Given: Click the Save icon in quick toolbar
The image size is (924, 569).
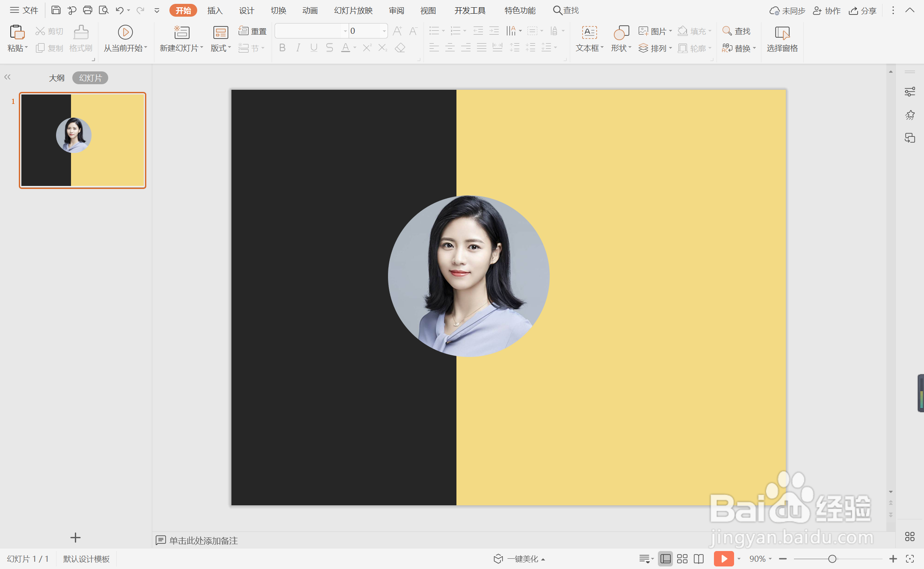Looking at the screenshot, I should 56,10.
